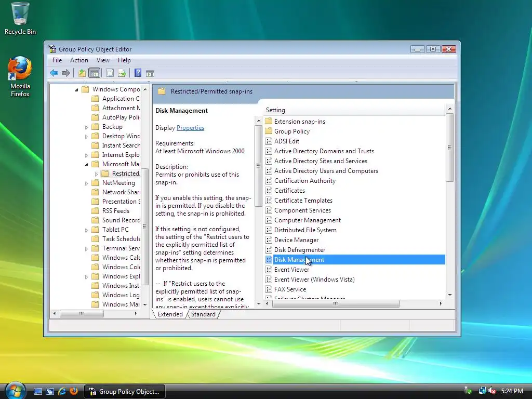Image resolution: width=532 pixels, height=399 pixels.
Task: Expand the Backup tree node
Action: tap(86, 127)
